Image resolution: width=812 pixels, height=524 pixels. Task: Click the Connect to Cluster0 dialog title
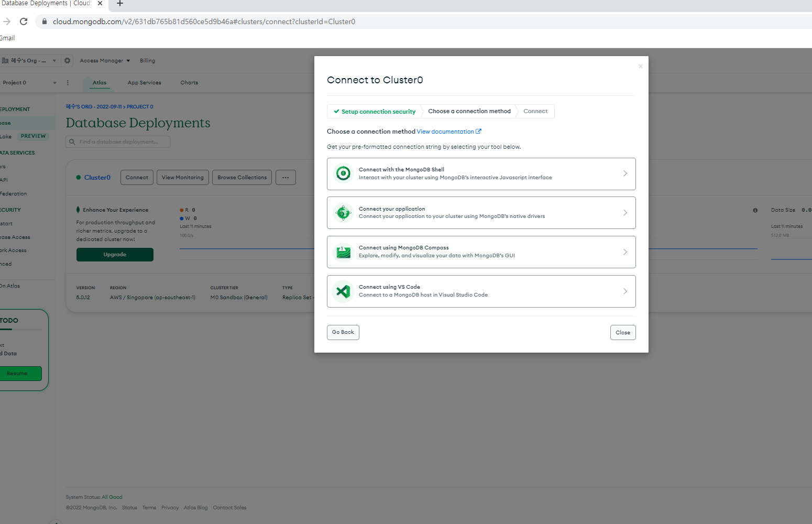click(x=375, y=80)
